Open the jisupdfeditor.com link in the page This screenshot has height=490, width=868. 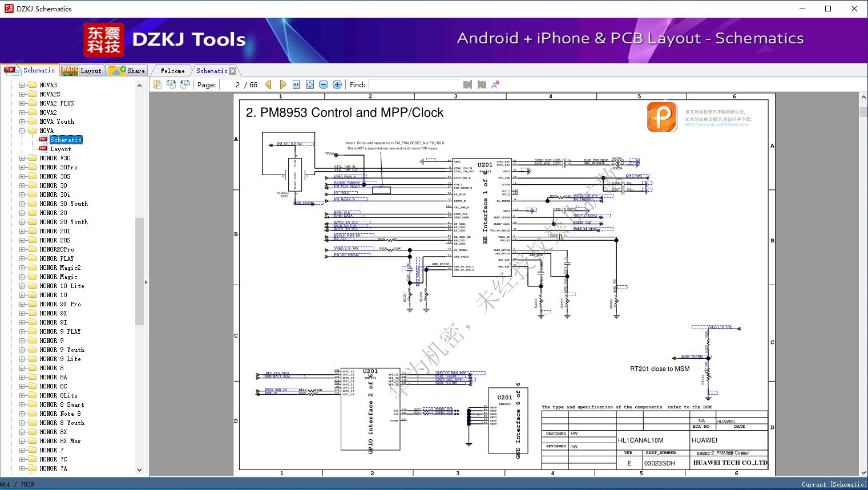pos(717,124)
